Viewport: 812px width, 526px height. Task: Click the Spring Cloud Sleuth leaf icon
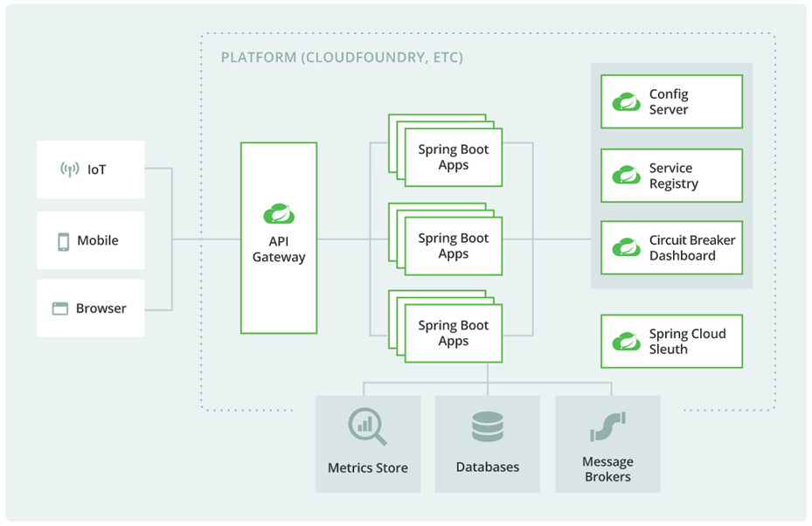[x=626, y=341]
